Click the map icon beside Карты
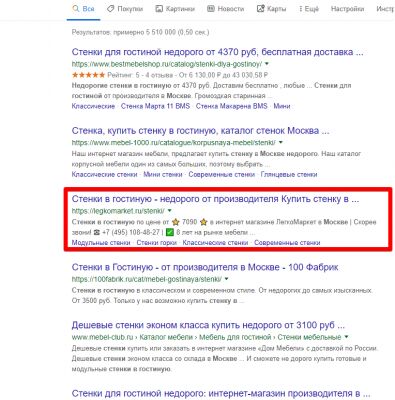Viewport: 395px width, 400px height. coord(260,9)
